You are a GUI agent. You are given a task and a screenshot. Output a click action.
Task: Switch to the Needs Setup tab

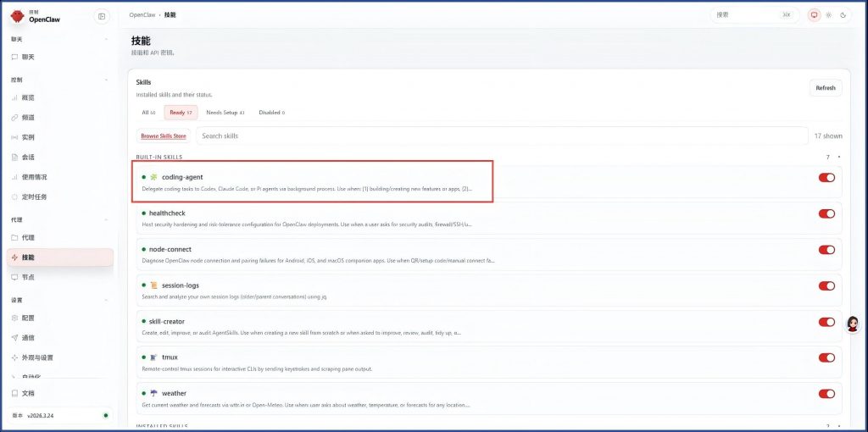tap(225, 113)
